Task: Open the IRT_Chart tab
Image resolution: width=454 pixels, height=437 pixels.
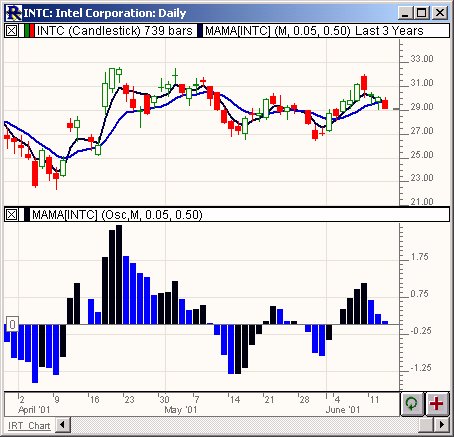Action: pyautogui.click(x=29, y=426)
